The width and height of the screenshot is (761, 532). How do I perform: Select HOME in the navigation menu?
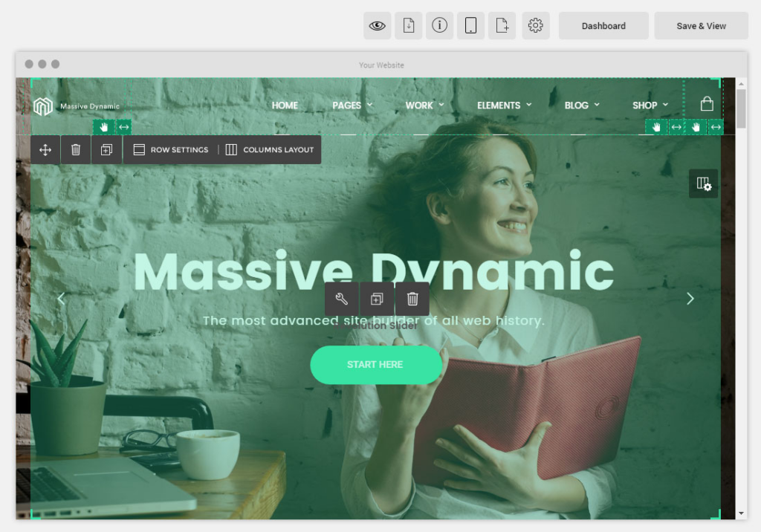[x=285, y=105]
